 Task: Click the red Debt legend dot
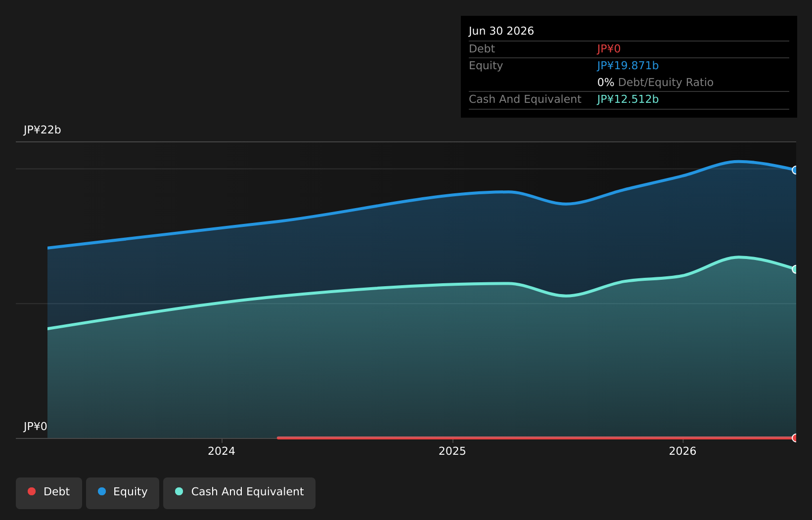32,491
